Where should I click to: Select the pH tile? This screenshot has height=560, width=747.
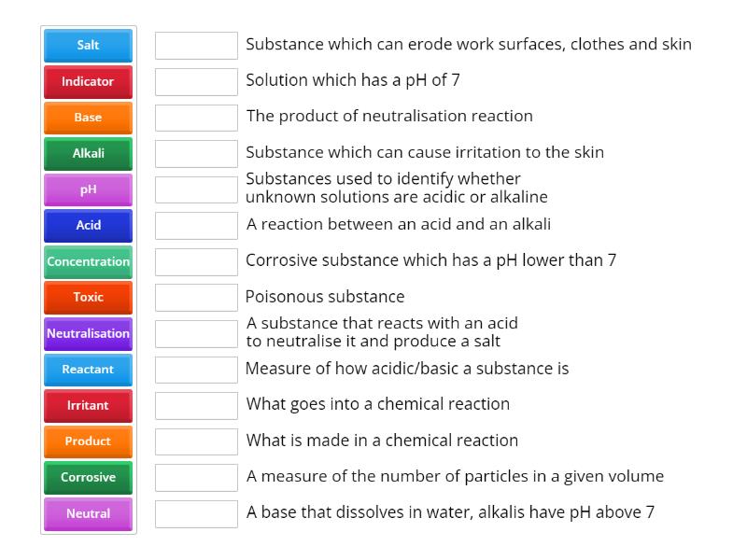(88, 189)
